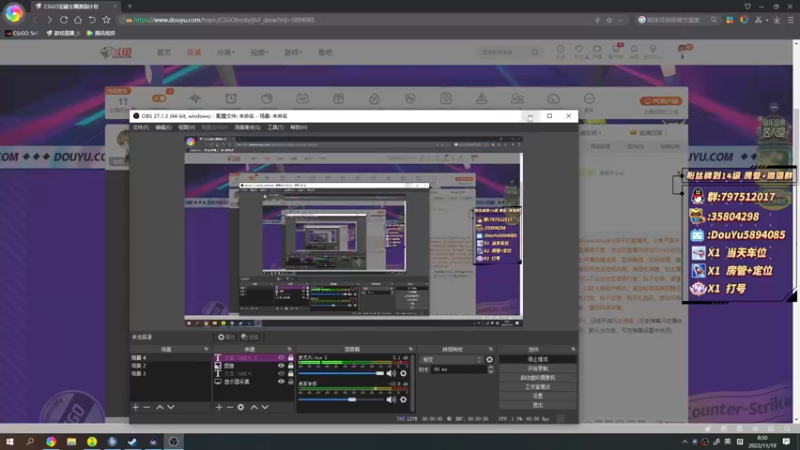This screenshot has height=450, width=800.
Task: Open scene transition type dropdown
Action: [x=451, y=360]
